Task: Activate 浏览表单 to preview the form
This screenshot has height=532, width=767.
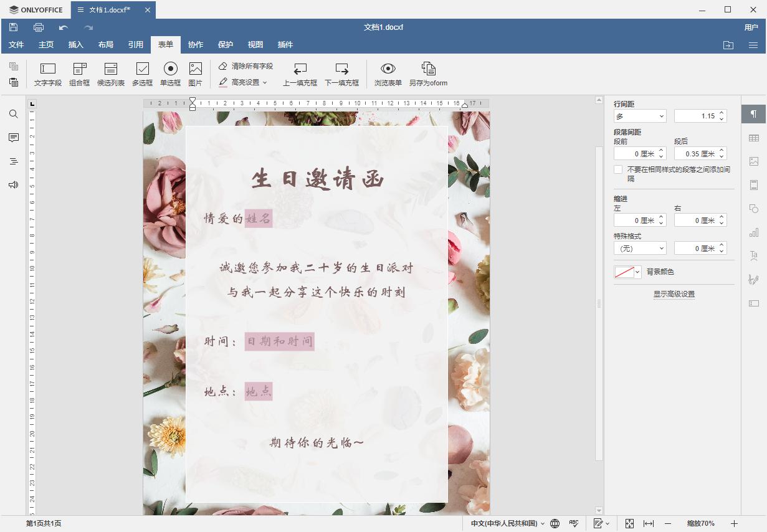Action: [388, 74]
